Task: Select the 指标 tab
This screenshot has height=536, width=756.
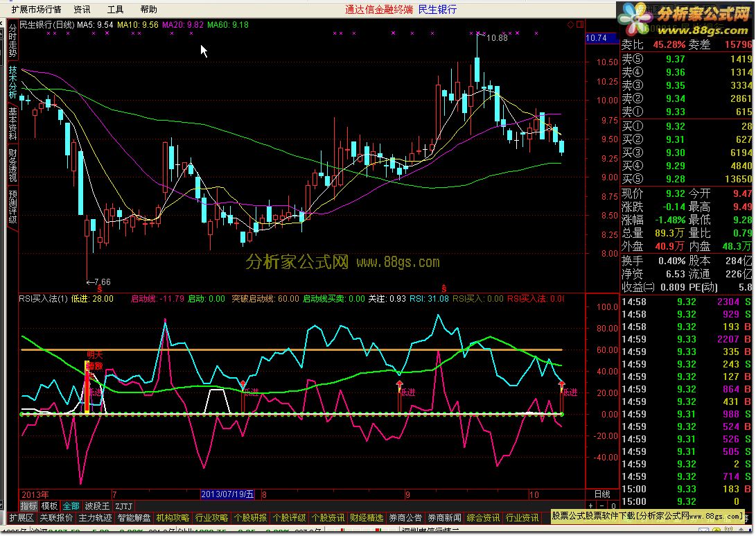Action: click(x=28, y=506)
